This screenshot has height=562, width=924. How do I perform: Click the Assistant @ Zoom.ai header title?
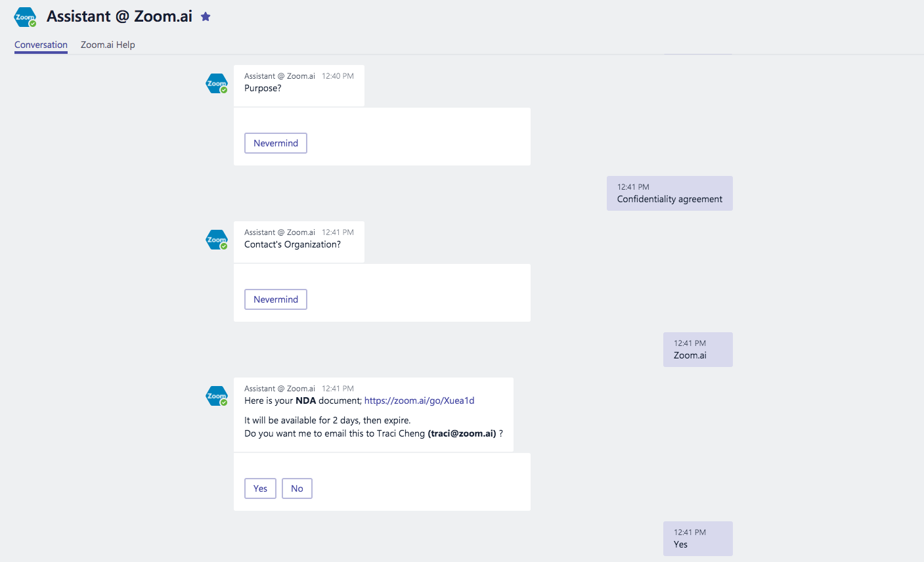pyautogui.click(x=120, y=16)
